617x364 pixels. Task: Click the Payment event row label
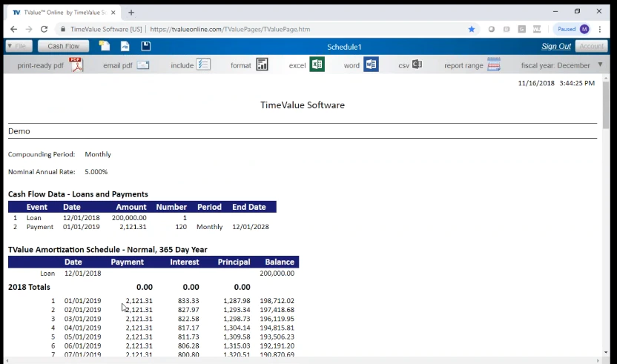(x=40, y=227)
